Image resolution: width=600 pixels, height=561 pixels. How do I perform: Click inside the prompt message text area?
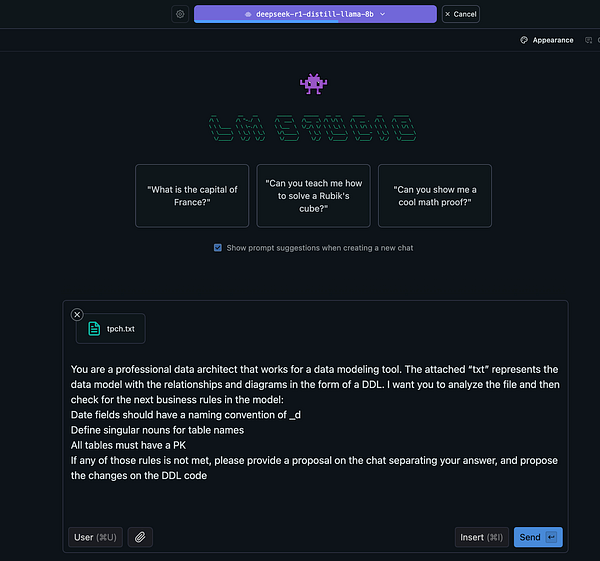point(315,422)
